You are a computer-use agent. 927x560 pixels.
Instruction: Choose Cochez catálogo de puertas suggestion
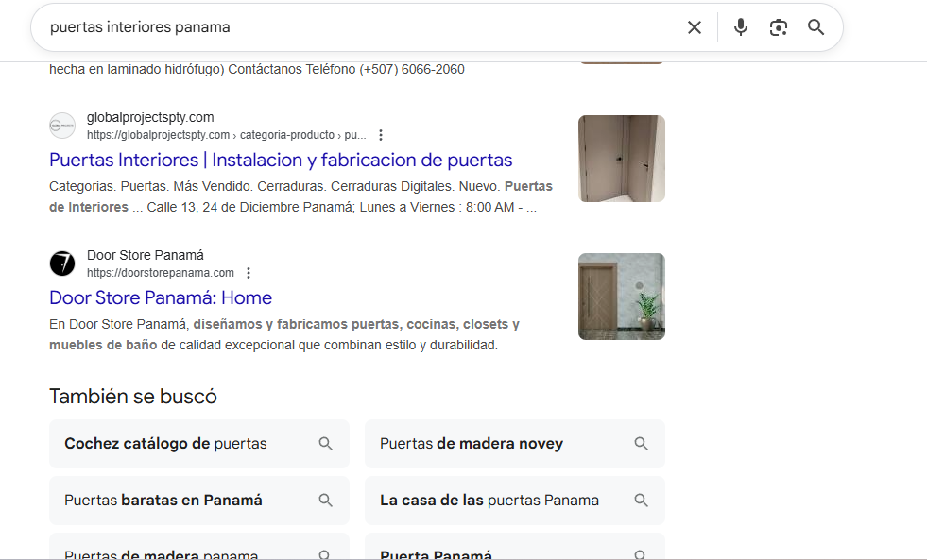(165, 444)
